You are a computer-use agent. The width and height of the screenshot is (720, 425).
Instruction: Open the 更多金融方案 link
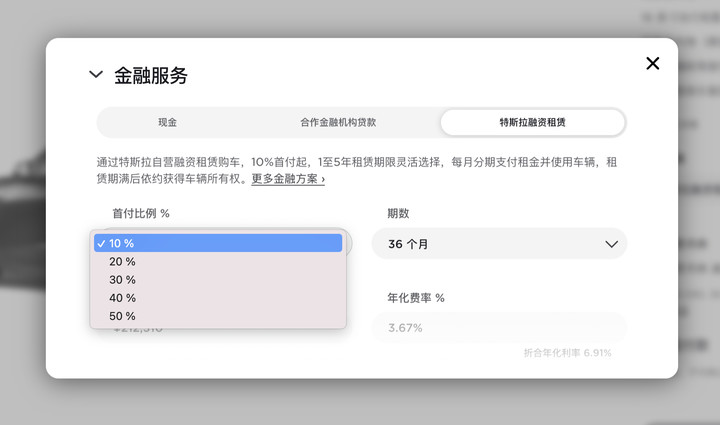[x=288, y=179]
